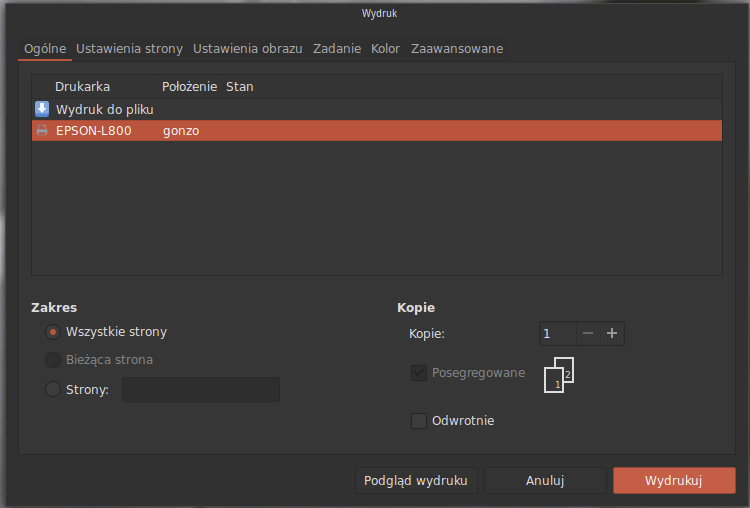This screenshot has width=750, height=508.
Task: Click Anuluj to cancel printing
Action: pyautogui.click(x=545, y=480)
